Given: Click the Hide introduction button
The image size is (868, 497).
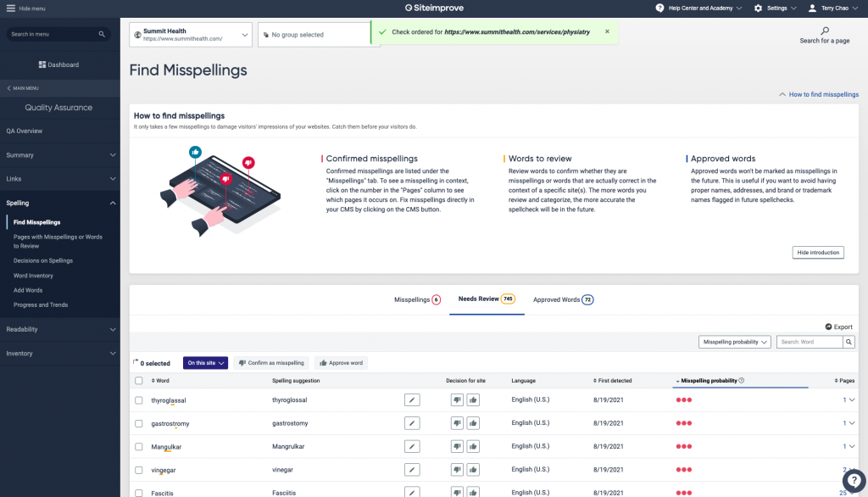Looking at the screenshot, I should 818,252.
